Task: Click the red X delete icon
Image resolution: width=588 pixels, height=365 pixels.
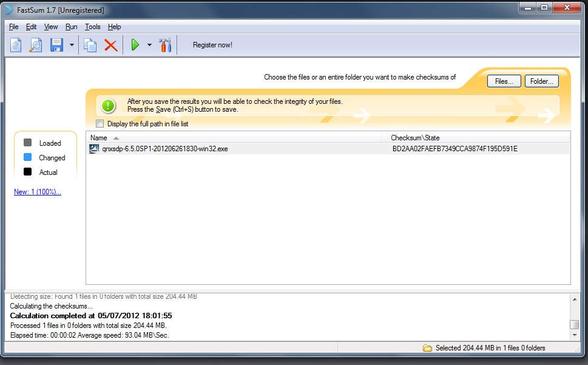Action: tap(110, 45)
